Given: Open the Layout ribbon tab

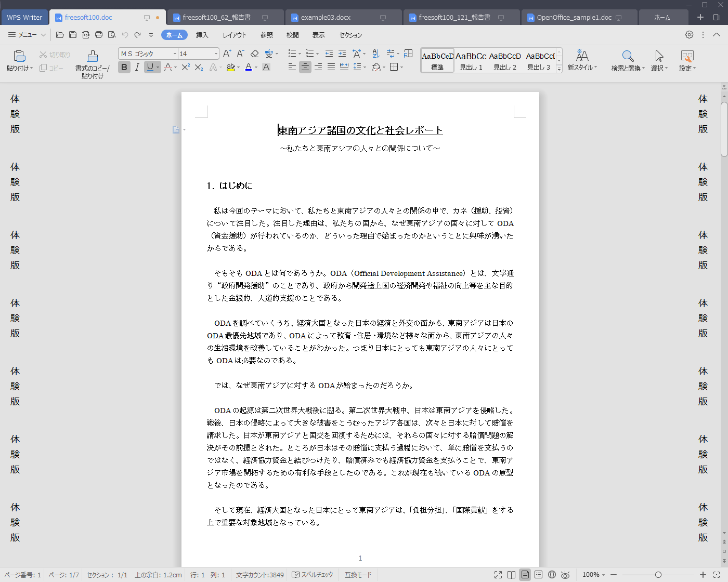Looking at the screenshot, I should pos(235,35).
